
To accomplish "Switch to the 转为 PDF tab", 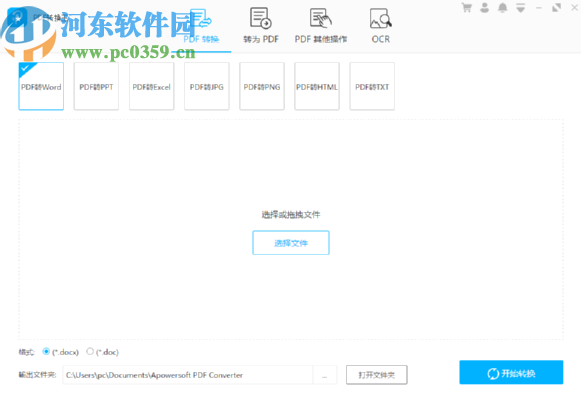I will click(x=261, y=27).
